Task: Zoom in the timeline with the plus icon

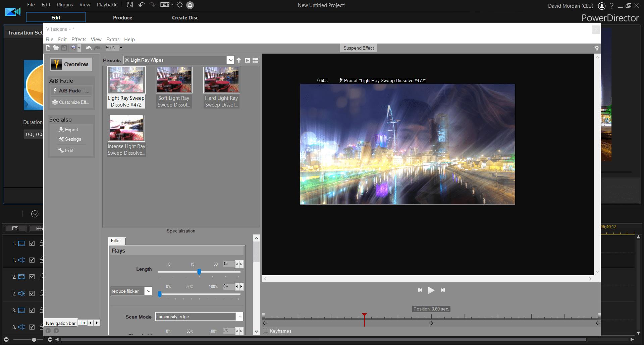Action: click(x=50, y=340)
